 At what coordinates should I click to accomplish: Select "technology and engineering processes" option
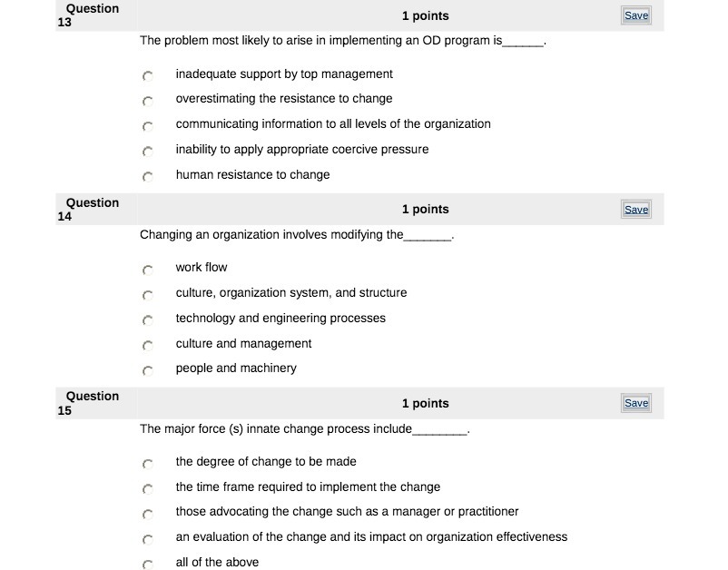tap(148, 320)
